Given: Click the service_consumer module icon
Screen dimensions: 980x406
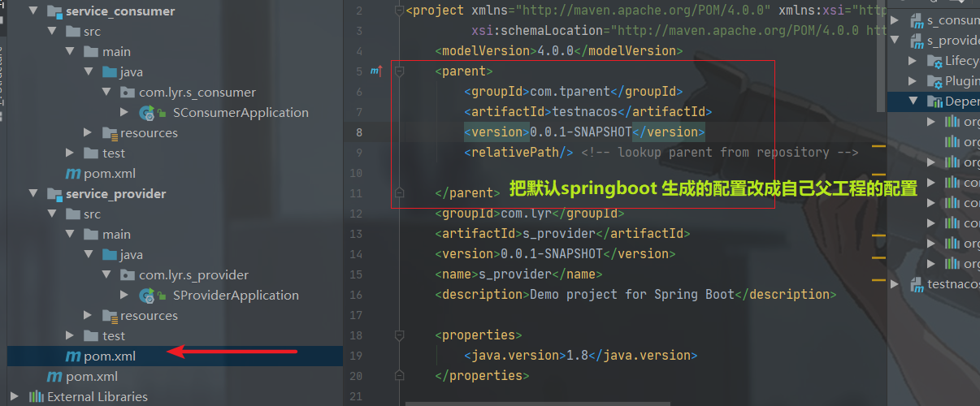Looking at the screenshot, I should pos(54,11).
